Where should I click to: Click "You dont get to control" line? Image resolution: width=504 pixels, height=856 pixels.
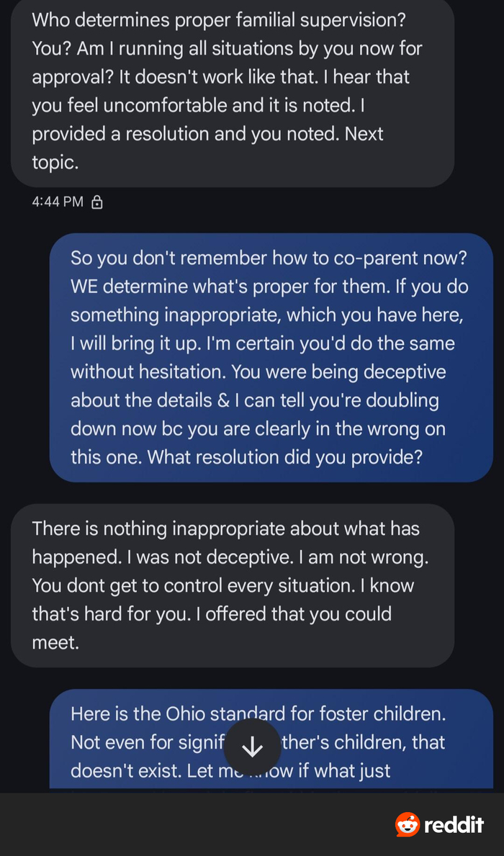tap(222, 585)
